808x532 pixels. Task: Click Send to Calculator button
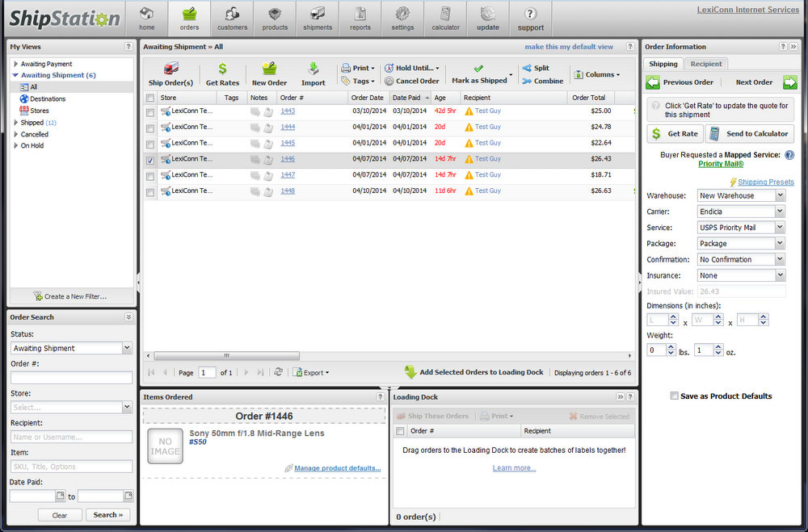tap(750, 133)
